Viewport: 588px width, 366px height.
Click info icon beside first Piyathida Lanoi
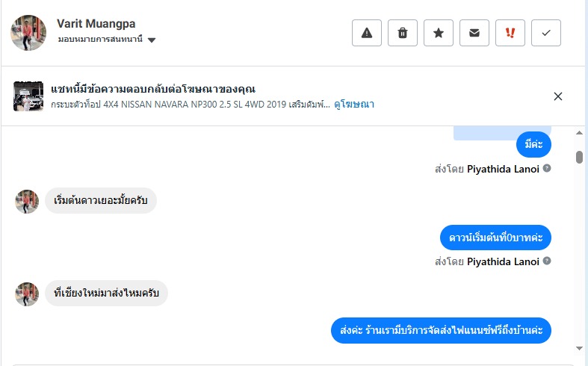[x=547, y=168]
